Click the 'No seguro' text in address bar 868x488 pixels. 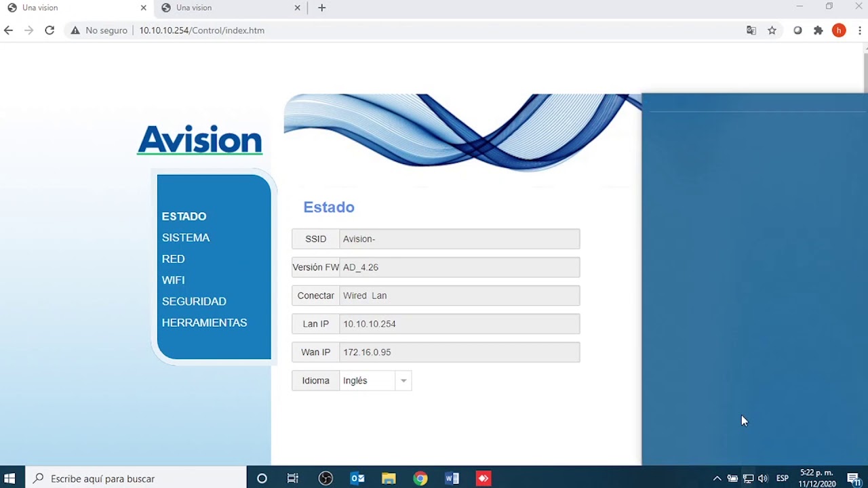(106, 30)
